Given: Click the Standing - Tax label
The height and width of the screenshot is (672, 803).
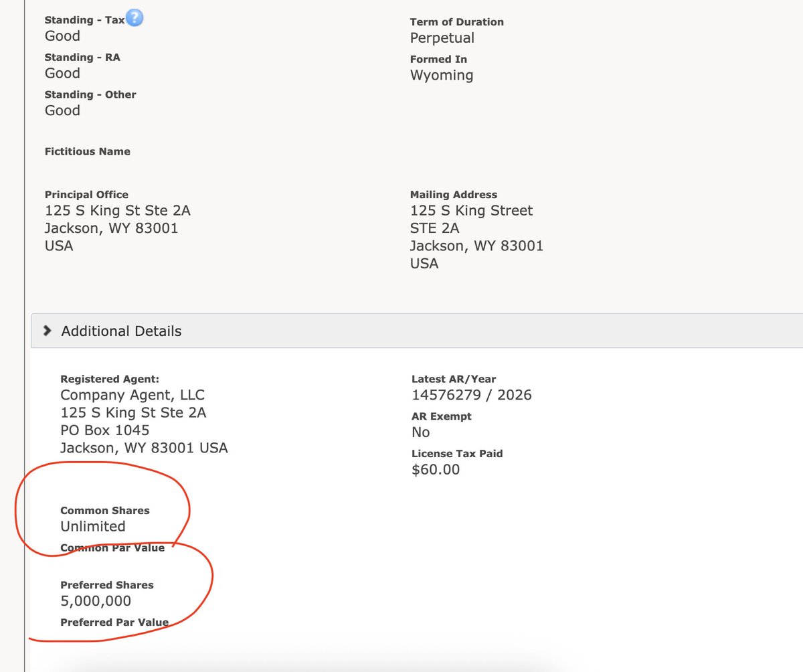Looking at the screenshot, I should point(85,20).
